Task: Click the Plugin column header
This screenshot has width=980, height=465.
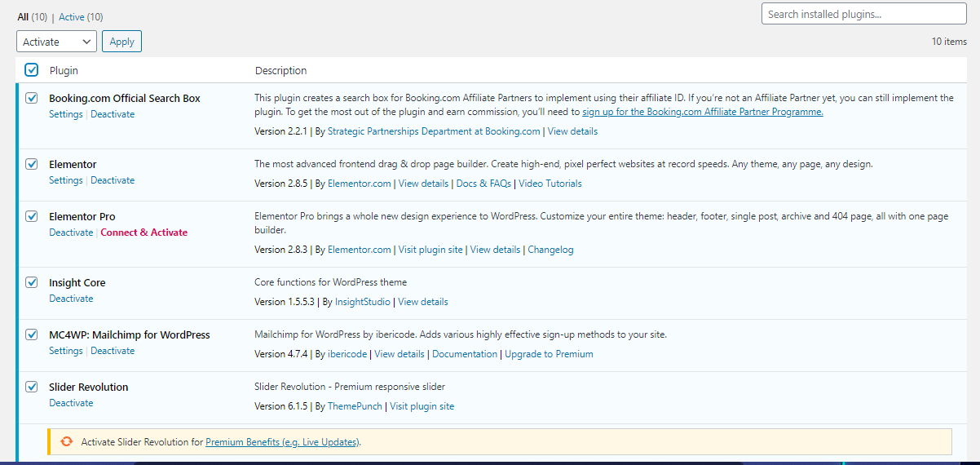Action: click(64, 70)
